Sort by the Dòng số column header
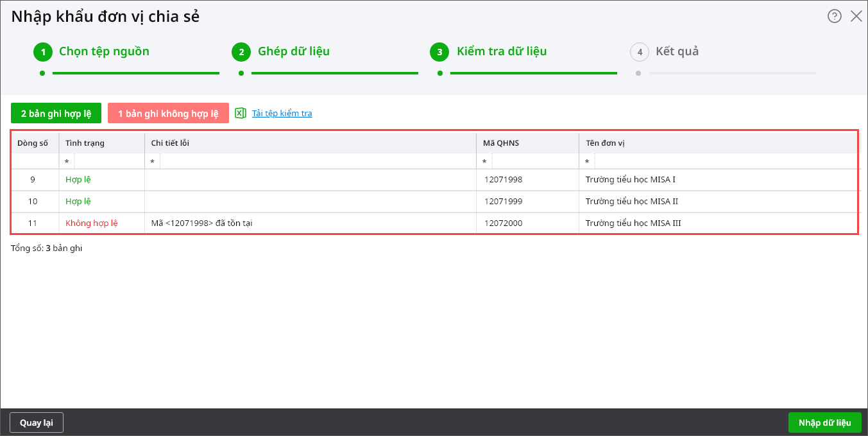The height and width of the screenshot is (436, 868). pos(33,143)
